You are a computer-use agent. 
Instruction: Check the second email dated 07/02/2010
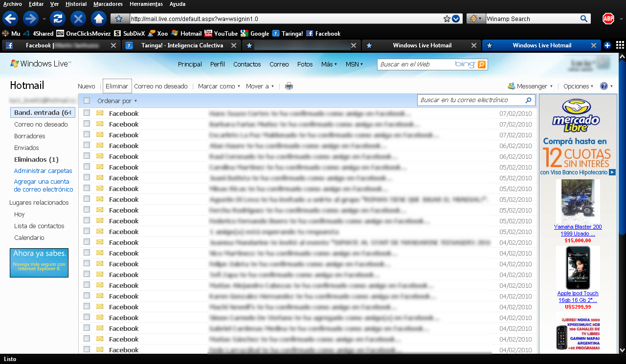point(87,124)
